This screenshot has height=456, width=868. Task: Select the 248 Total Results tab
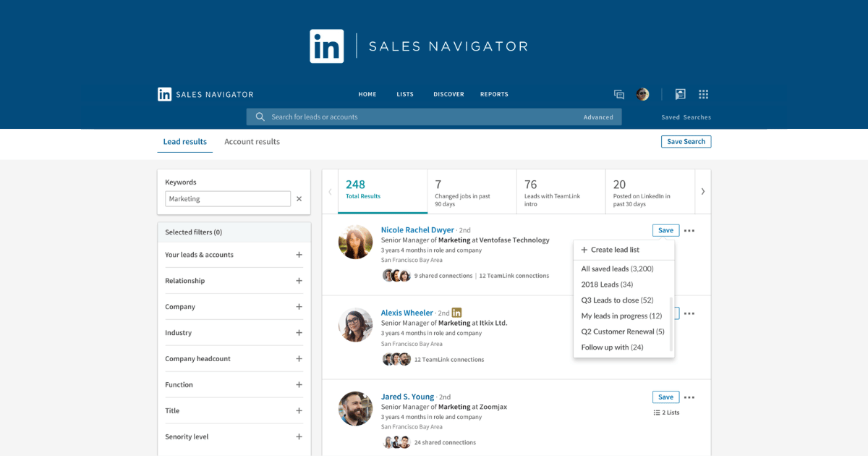point(383,192)
